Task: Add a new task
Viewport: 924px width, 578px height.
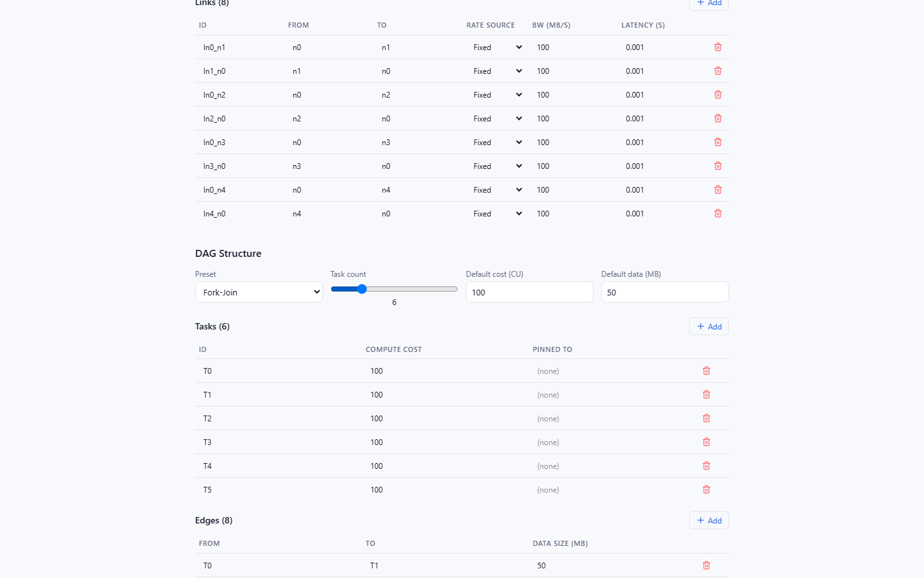Action: coord(709,326)
